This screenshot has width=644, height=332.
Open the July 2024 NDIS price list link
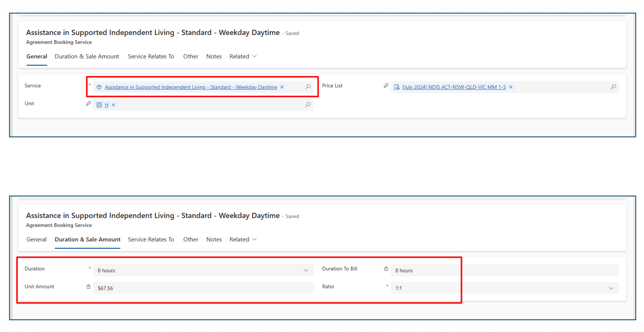tap(454, 87)
